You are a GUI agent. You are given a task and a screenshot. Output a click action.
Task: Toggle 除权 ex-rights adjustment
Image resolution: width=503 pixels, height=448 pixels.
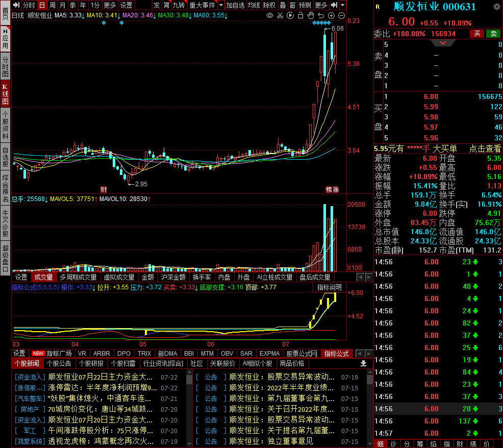point(269,5)
